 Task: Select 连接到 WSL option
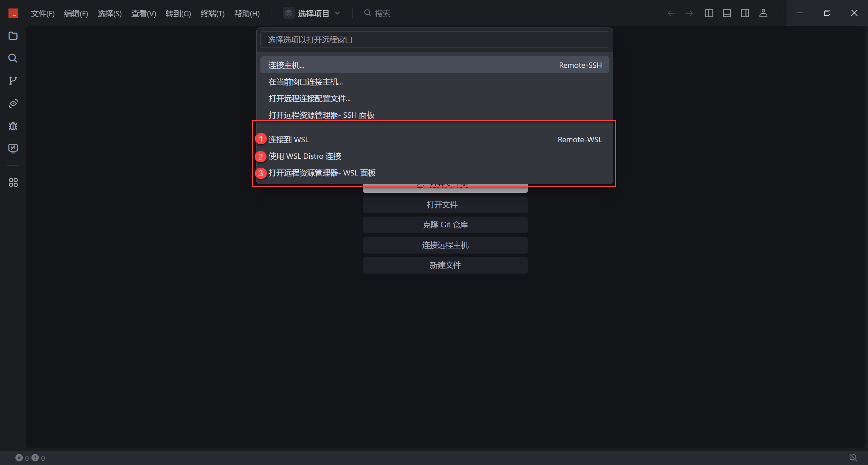289,139
